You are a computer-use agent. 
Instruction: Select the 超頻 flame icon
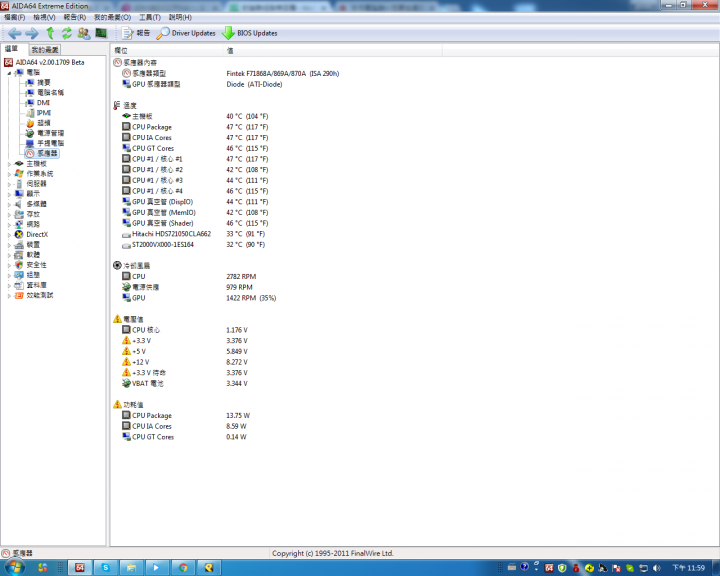(x=30, y=123)
